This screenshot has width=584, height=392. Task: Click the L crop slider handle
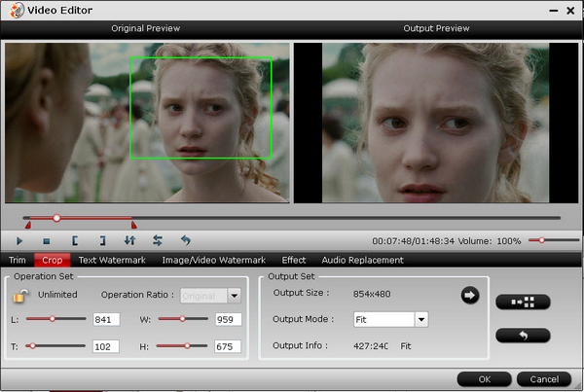[x=53, y=319]
